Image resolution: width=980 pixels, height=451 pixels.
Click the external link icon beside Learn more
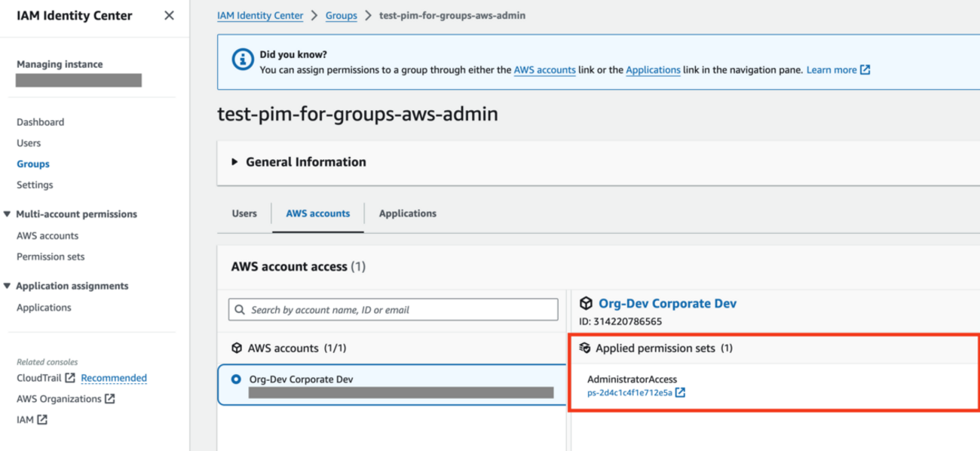pos(865,70)
